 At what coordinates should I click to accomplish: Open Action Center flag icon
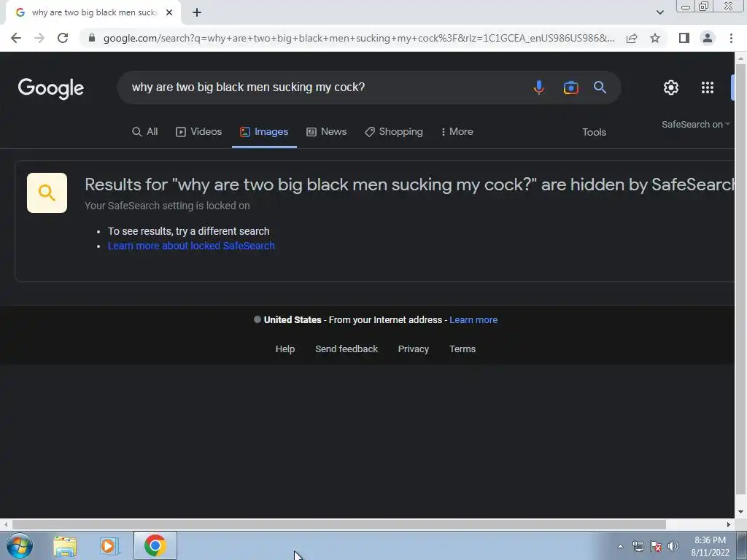[656, 546]
